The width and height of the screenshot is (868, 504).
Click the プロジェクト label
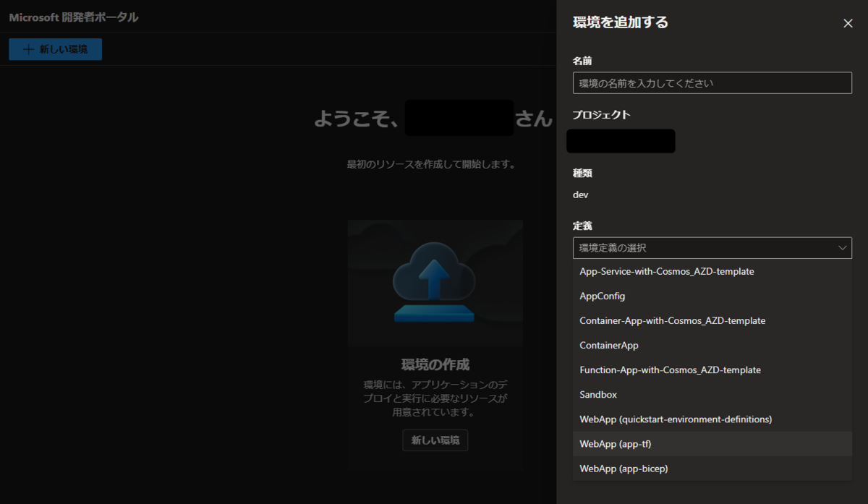coord(601,114)
